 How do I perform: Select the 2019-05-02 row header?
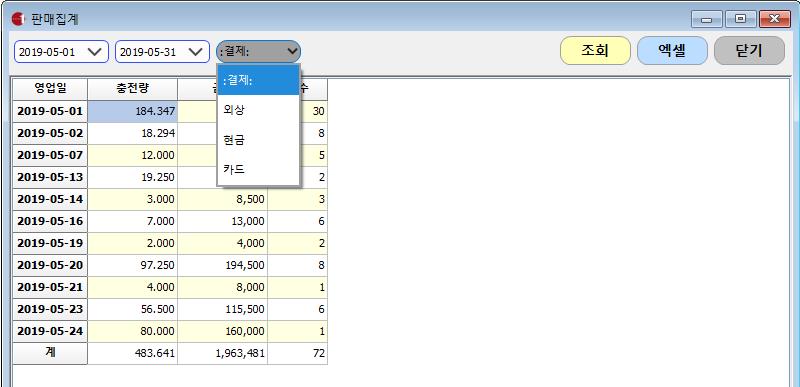[x=50, y=133]
